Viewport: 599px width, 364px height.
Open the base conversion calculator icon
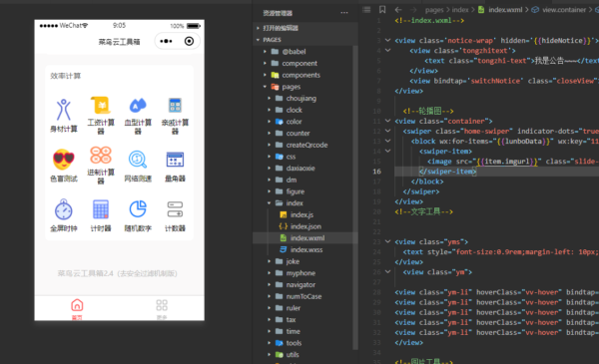(x=101, y=155)
